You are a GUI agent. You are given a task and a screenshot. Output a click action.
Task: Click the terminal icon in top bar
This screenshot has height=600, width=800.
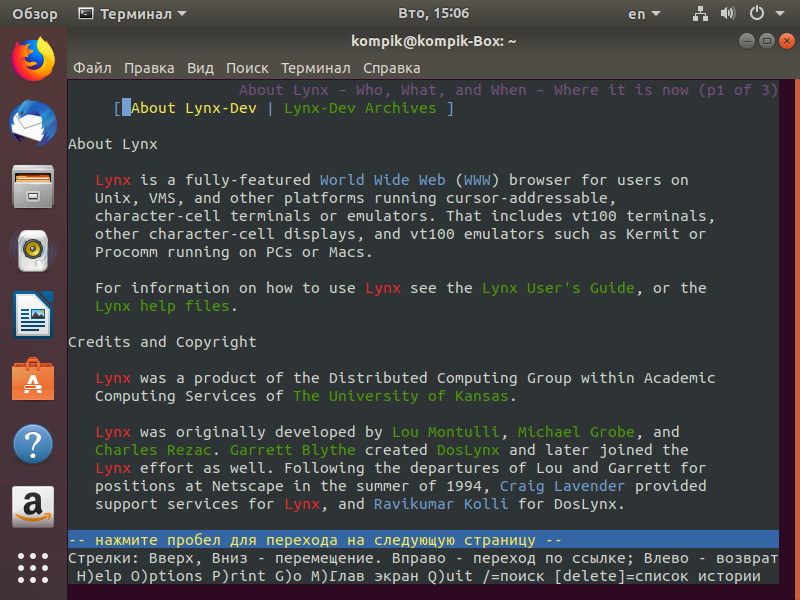point(86,14)
